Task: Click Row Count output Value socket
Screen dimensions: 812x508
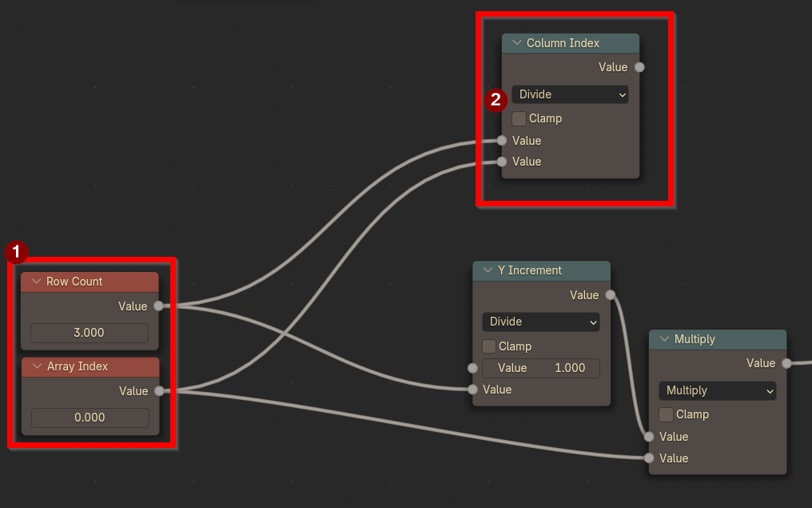Action: [x=158, y=306]
